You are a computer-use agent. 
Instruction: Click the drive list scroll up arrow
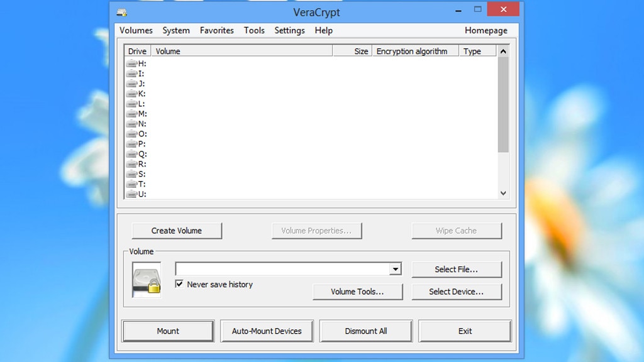point(503,52)
